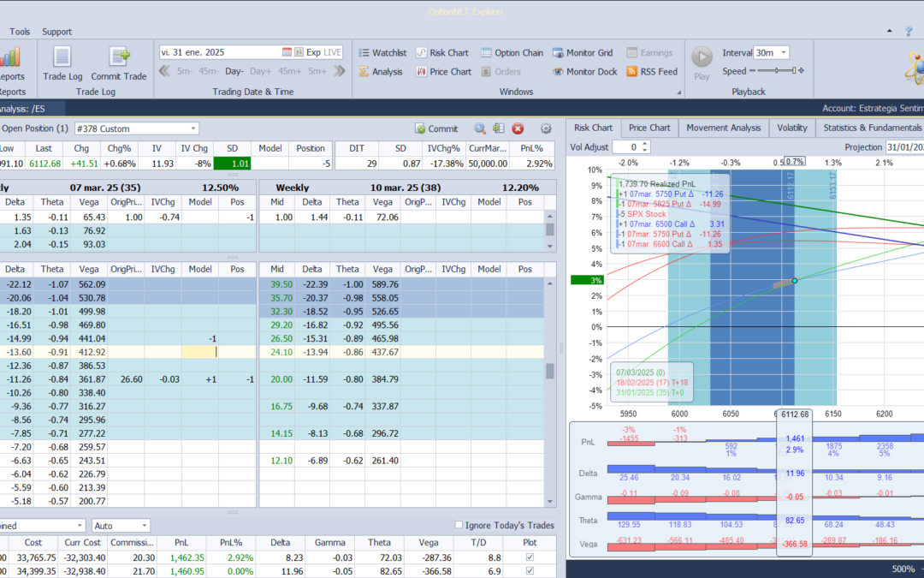Step forward with double right chevron
Viewport: 924px width, 578px height.
339,71
